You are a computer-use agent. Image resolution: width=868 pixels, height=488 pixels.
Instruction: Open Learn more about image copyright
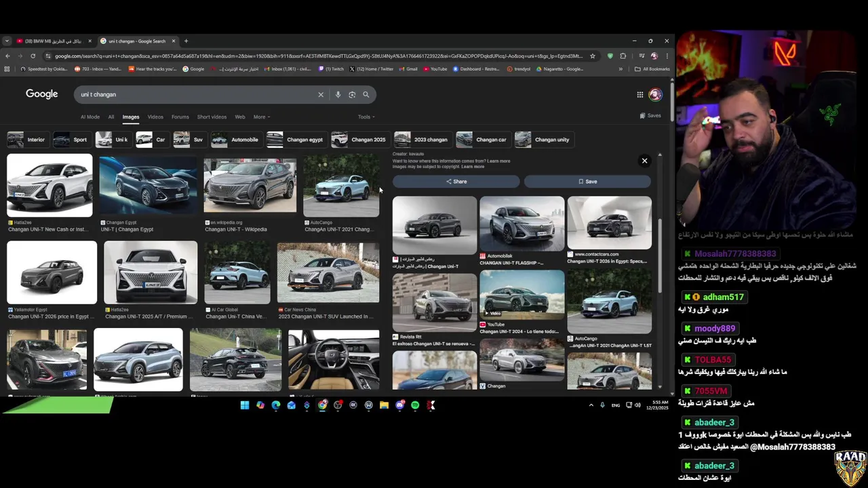(x=473, y=167)
